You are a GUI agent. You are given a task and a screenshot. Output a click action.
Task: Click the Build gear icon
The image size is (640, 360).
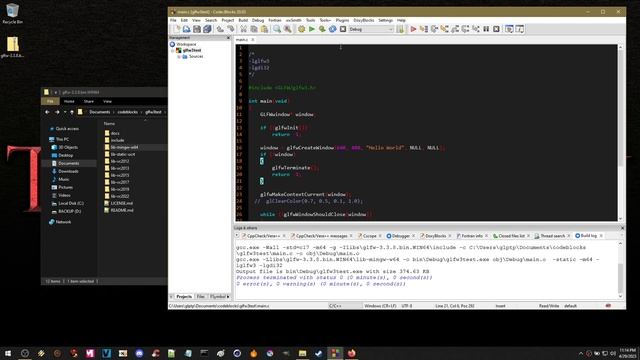(x=301, y=29)
